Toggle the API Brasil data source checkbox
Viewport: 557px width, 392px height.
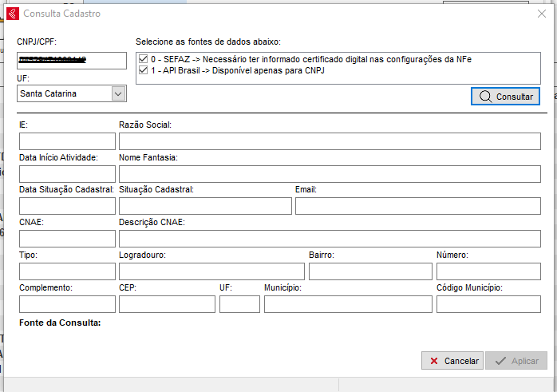pyautogui.click(x=143, y=70)
